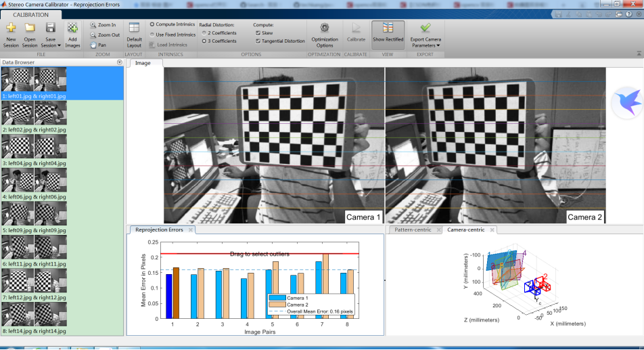Screen dimensions: 644x350
Task: Click the quick access Cut icon
Action: (568, 14)
